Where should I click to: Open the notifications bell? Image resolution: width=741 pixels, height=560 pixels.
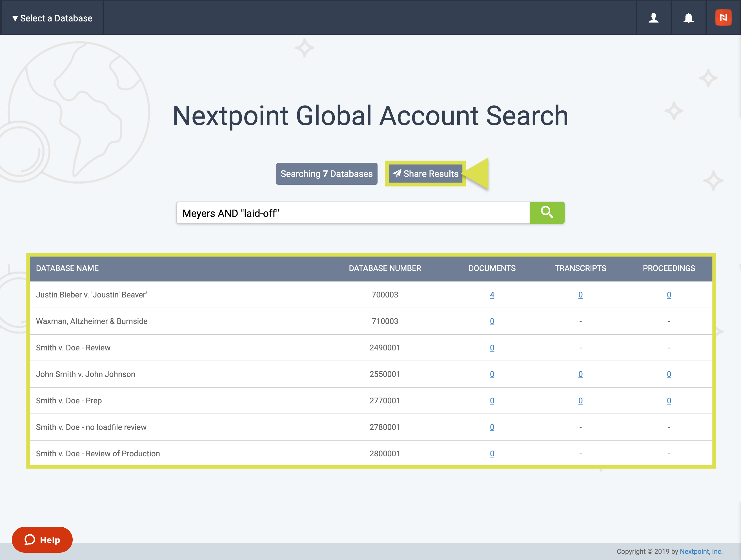click(688, 18)
